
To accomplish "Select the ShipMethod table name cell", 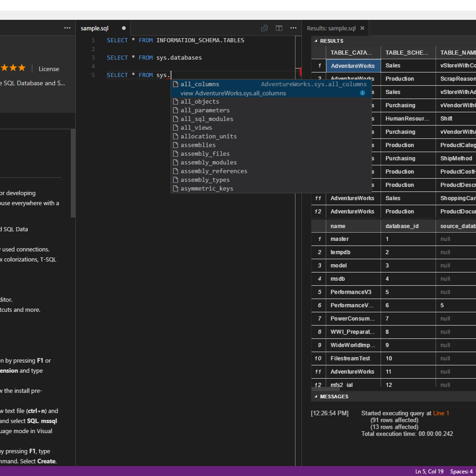I will pyautogui.click(x=456, y=159).
